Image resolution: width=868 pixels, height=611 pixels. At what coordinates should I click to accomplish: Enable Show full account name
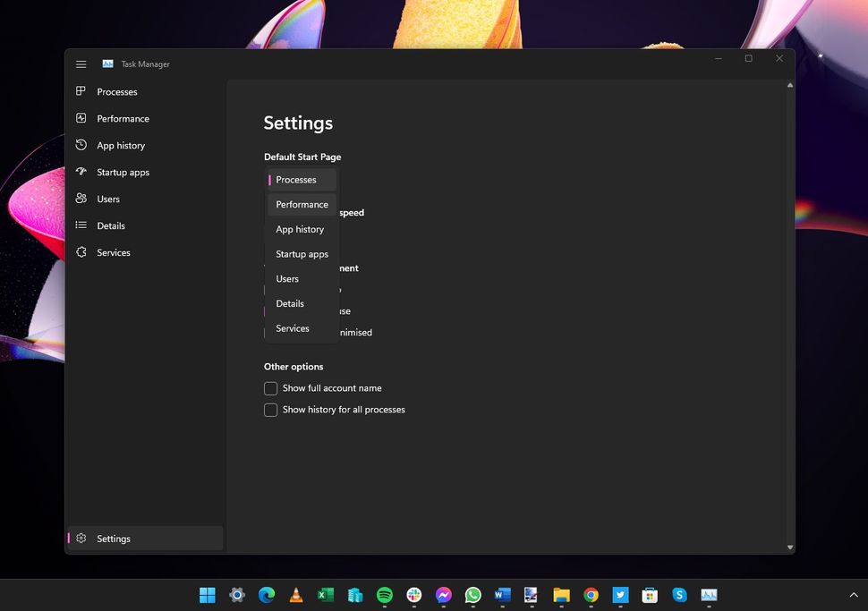coord(270,388)
